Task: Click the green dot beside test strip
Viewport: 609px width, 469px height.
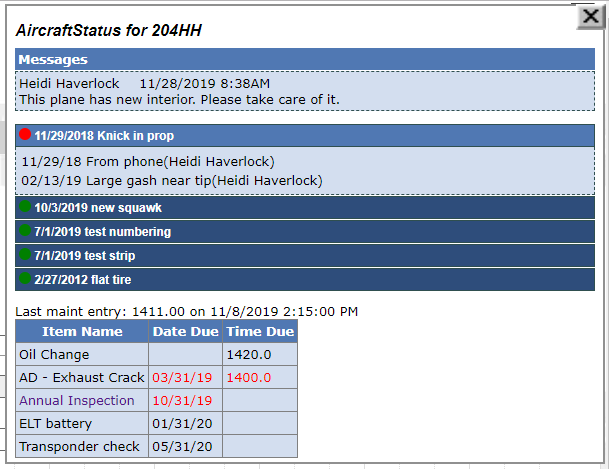Action: coord(25,254)
